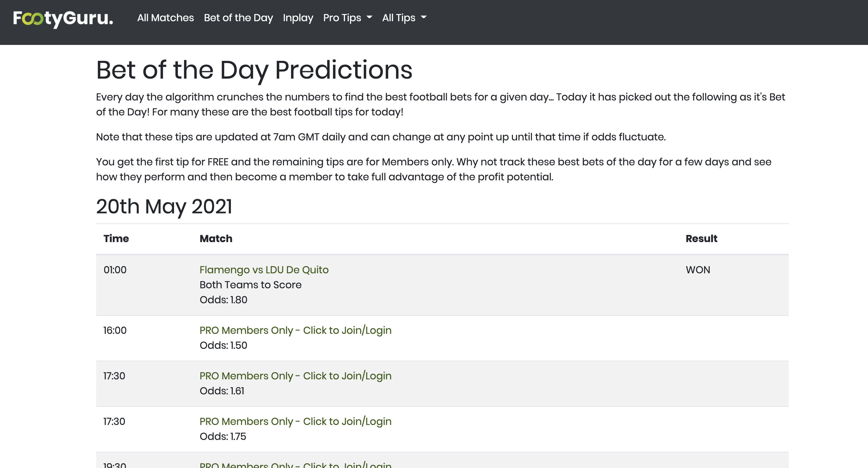The image size is (868, 468).
Task: Click the WON result cell
Action: 698,270
